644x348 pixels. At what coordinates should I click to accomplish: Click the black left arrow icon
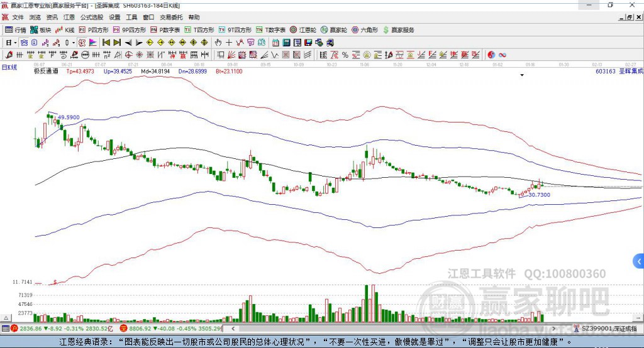click(128, 43)
